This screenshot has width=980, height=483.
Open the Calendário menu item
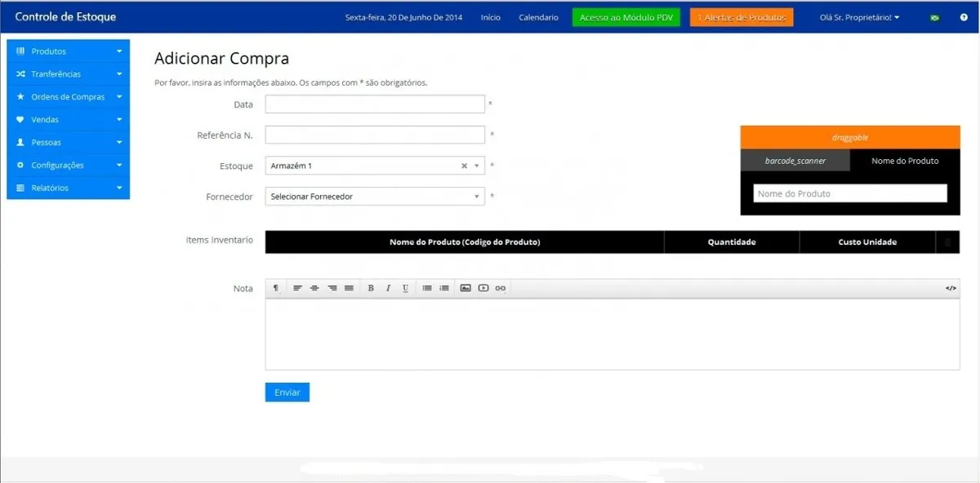pyautogui.click(x=538, y=16)
